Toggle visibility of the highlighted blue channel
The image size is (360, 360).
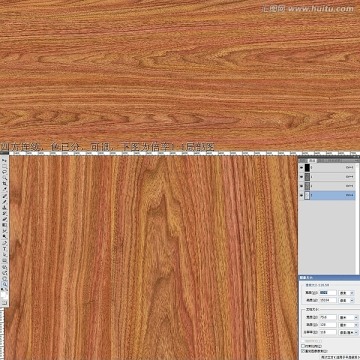coord(302,195)
